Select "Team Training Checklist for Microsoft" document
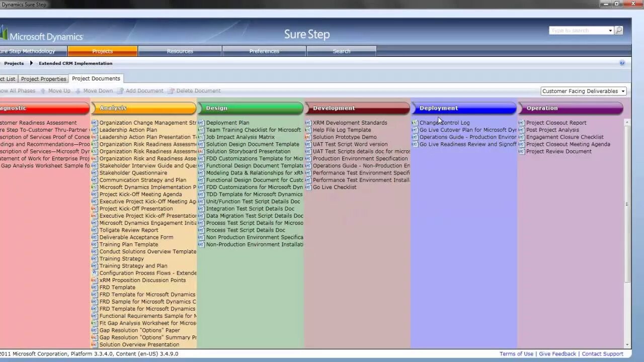This screenshot has width=644, height=362. tap(254, 130)
